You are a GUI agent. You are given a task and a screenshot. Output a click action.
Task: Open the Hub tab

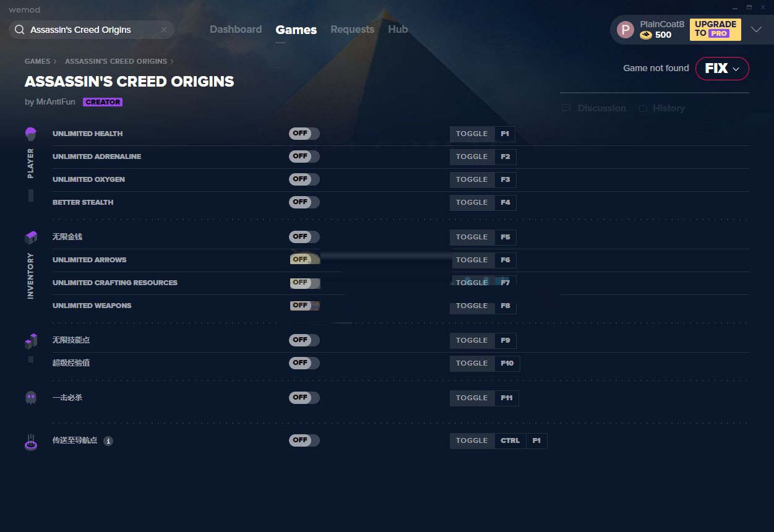tap(398, 30)
